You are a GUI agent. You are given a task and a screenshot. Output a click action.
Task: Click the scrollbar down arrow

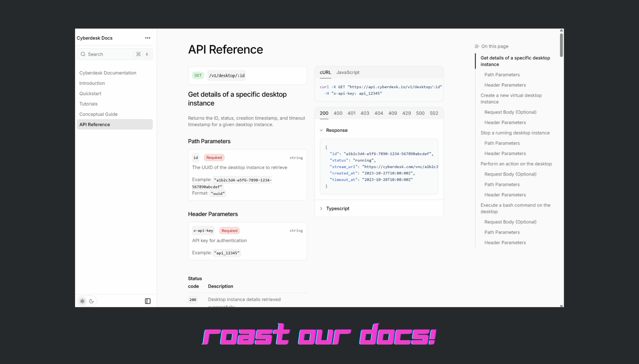[x=561, y=306]
